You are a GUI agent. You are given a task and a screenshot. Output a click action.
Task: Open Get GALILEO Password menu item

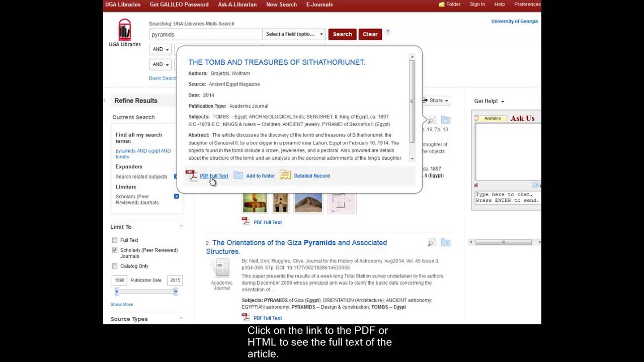click(x=179, y=5)
